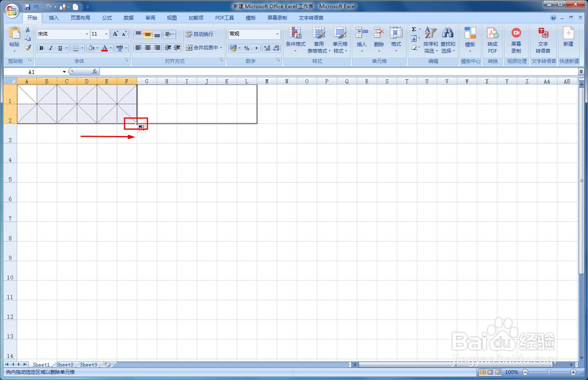The image size is (588, 380).
Task: Click the quick New document icon
Action: coord(568,33)
